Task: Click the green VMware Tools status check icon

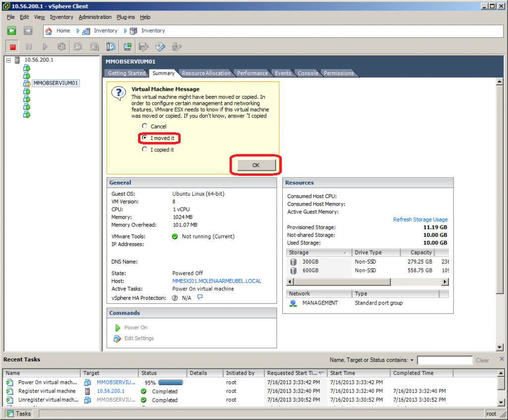Action: coord(175,236)
